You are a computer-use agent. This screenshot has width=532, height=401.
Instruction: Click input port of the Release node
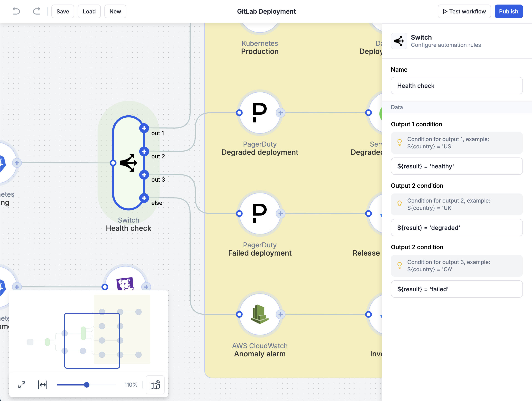(368, 213)
